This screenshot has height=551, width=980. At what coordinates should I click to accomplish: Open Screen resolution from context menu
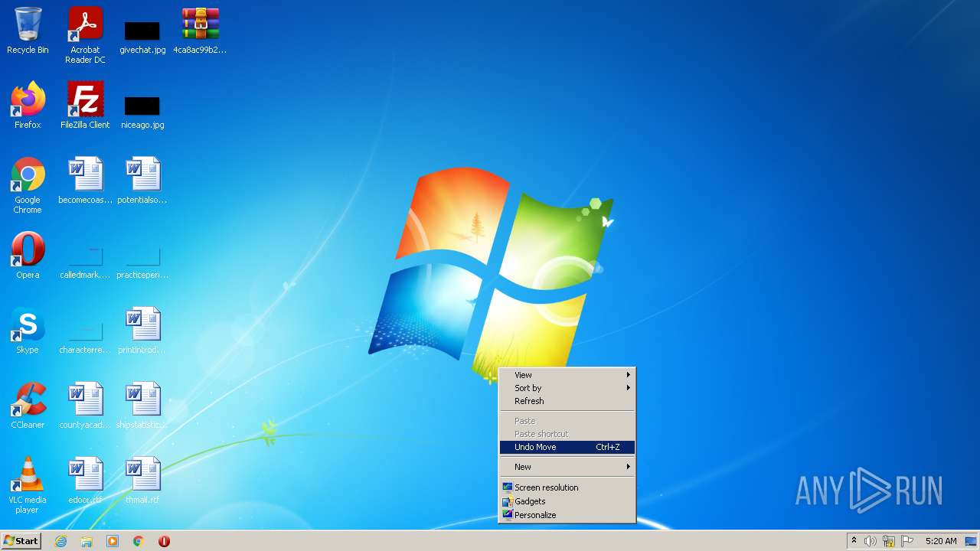[567, 487]
